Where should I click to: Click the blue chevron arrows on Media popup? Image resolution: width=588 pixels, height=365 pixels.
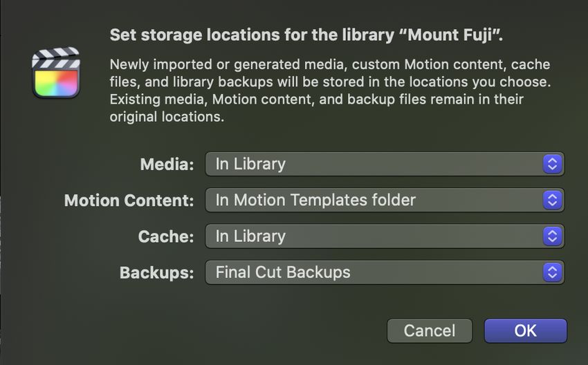552,164
